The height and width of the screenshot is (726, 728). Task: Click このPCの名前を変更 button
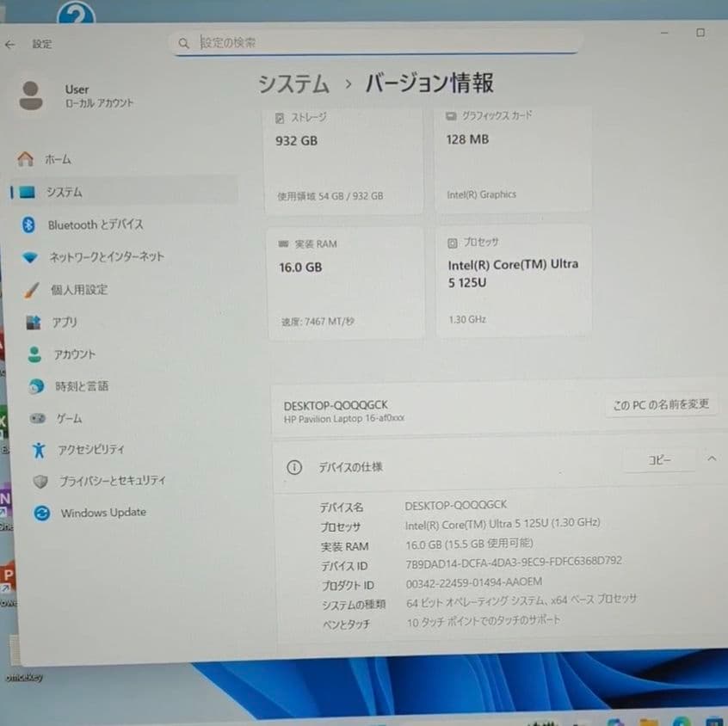point(661,405)
